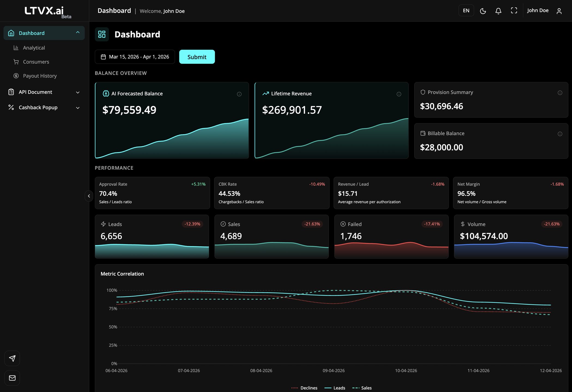Viewport: 572px width, 392px height.
Task: Open Payout History in sidebar
Action: point(40,76)
